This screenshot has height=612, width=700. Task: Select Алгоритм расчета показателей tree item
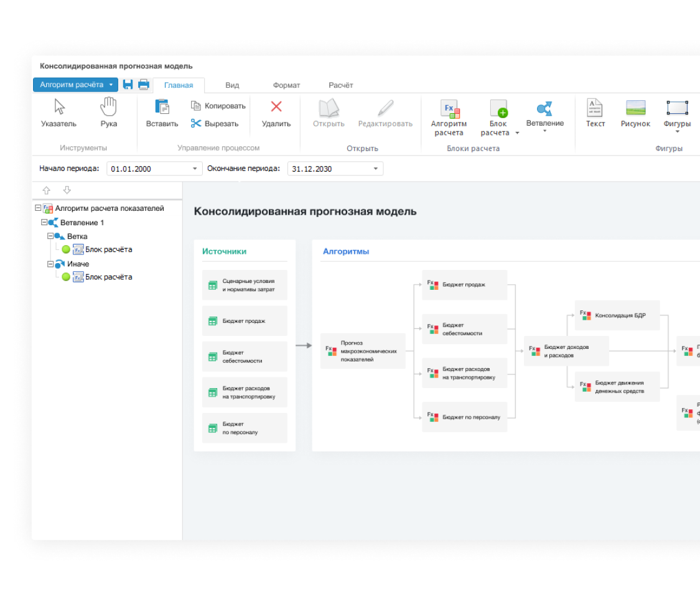click(110, 208)
